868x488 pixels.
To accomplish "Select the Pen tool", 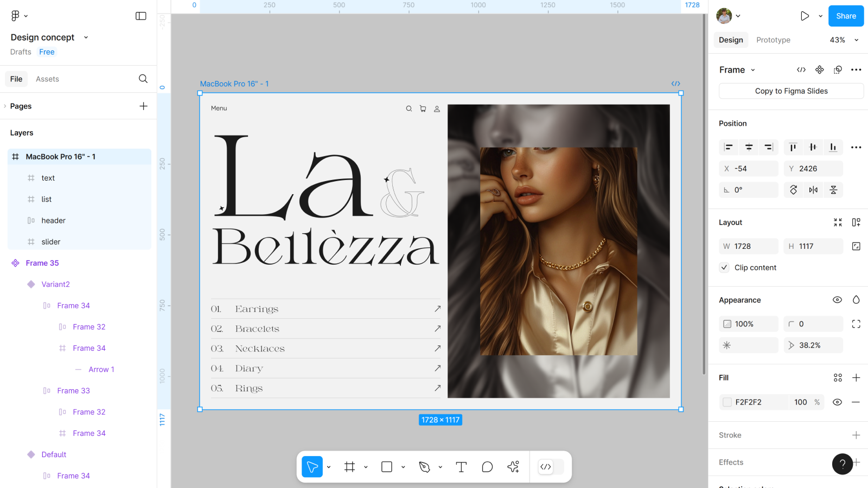I will [x=425, y=467].
